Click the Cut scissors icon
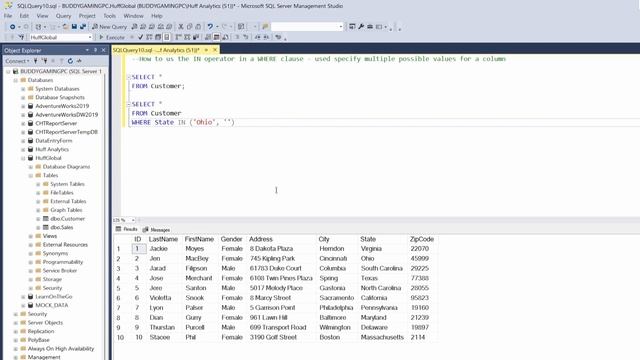The width and height of the screenshot is (640, 360). click(180, 27)
